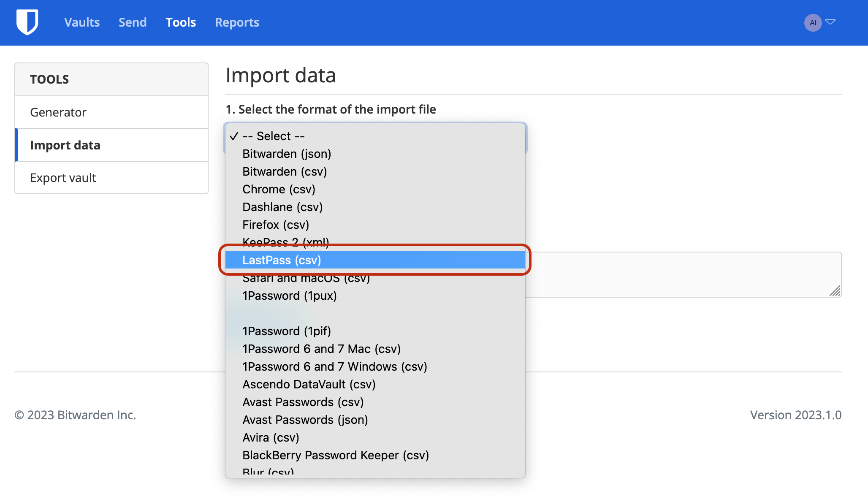The width and height of the screenshot is (868, 499).
Task: Open the Tools navigation section
Action: (181, 22)
